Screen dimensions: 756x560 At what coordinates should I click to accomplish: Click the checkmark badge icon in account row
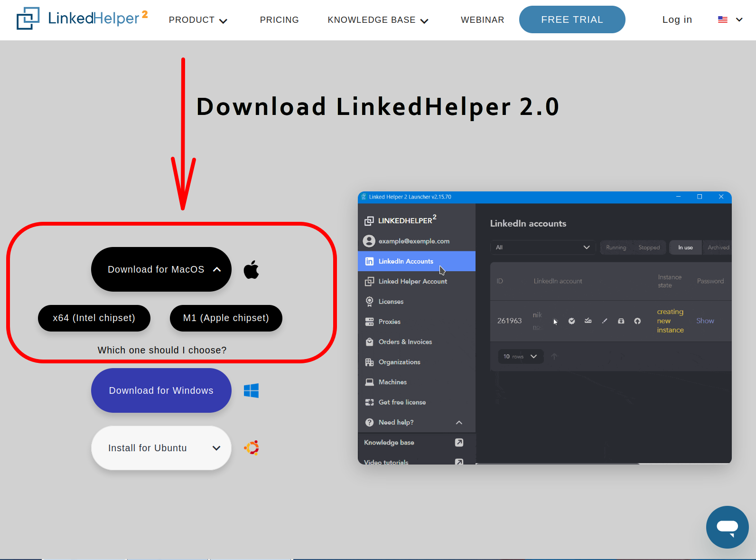click(572, 321)
